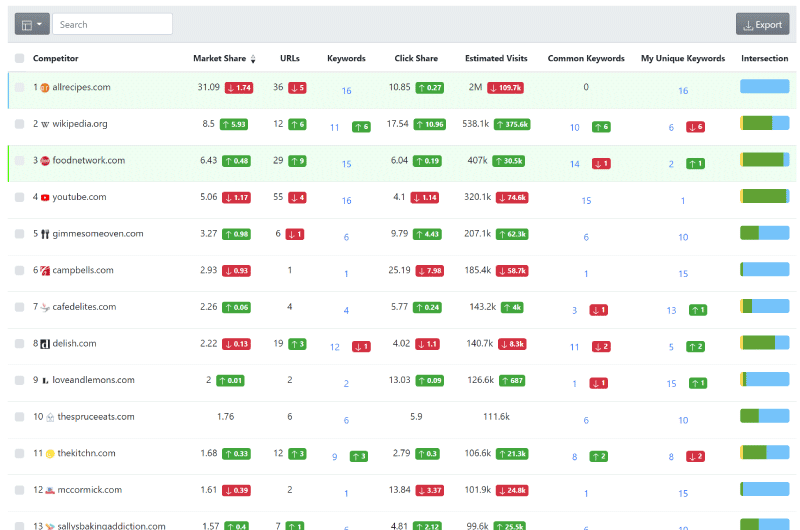Click the delish.com favicon
This screenshot has width=800, height=530.
[45, 344]
